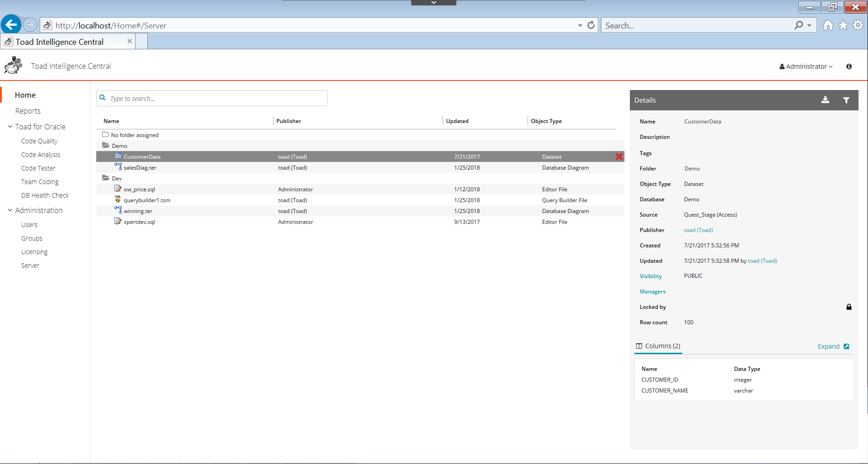Click the download icon in Details header
Screen dimensions: 868x464
pyautogui.click(x=825, y=100)
